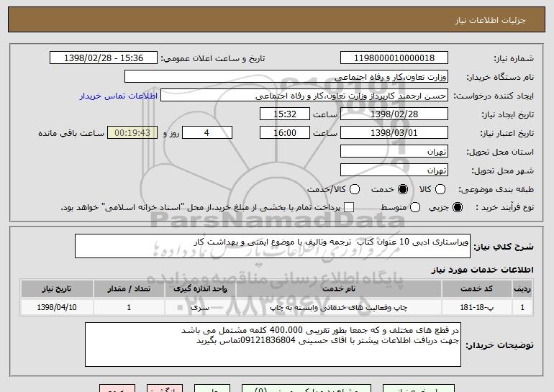Open the buyer contact info link (اطلاعات تماس خریدار)
Viewport: 554px width, 392px height.
(x=119, y=96)
